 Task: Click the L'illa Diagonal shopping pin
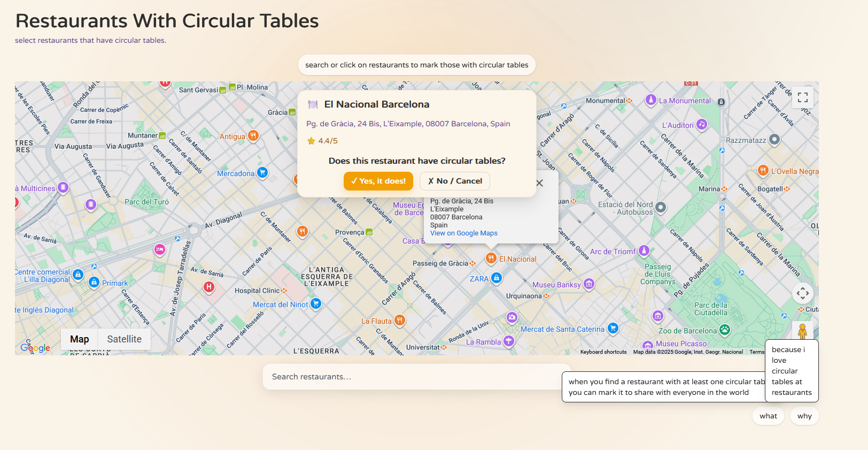[78, 275]
